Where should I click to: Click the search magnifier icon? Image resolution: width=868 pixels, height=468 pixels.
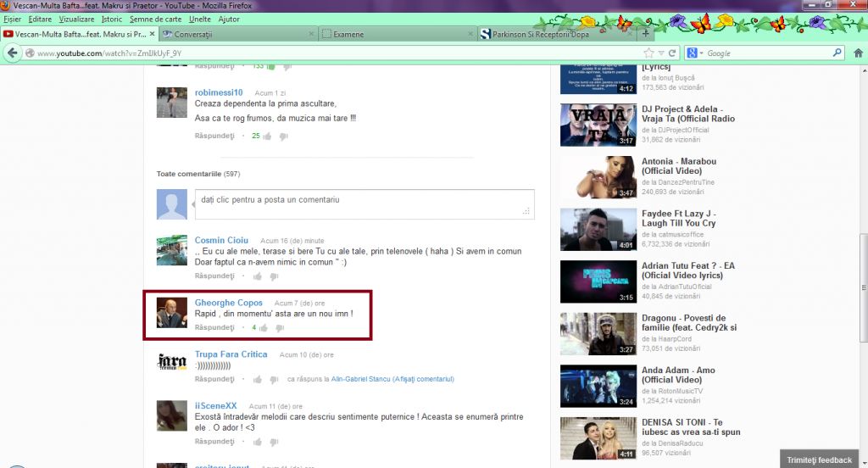click(837, 53)
